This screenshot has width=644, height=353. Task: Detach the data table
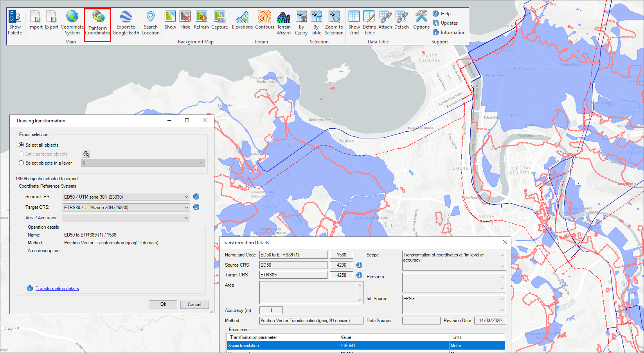coord(401,20)
